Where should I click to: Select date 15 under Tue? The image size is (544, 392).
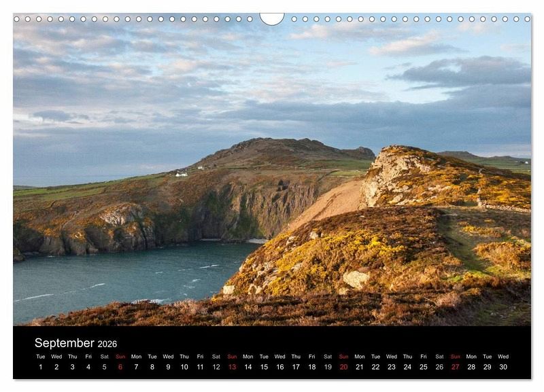tap(264, 367)
